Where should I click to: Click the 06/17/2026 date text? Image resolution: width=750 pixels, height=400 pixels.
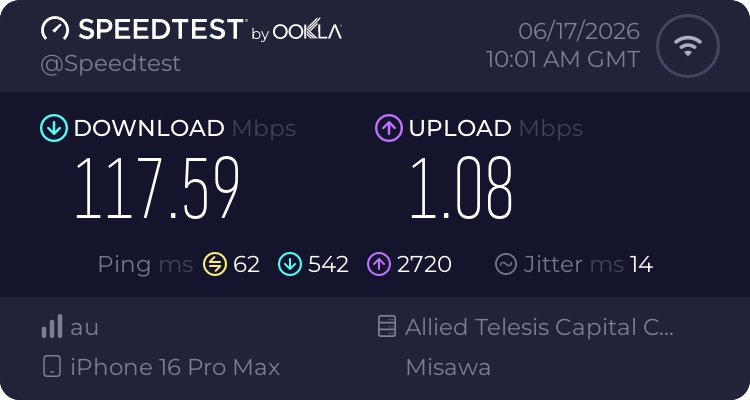click(579, 32)
